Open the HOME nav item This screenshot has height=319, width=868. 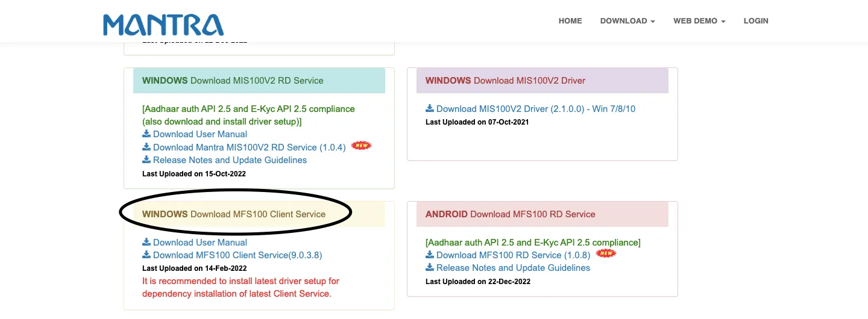(570, 20)
